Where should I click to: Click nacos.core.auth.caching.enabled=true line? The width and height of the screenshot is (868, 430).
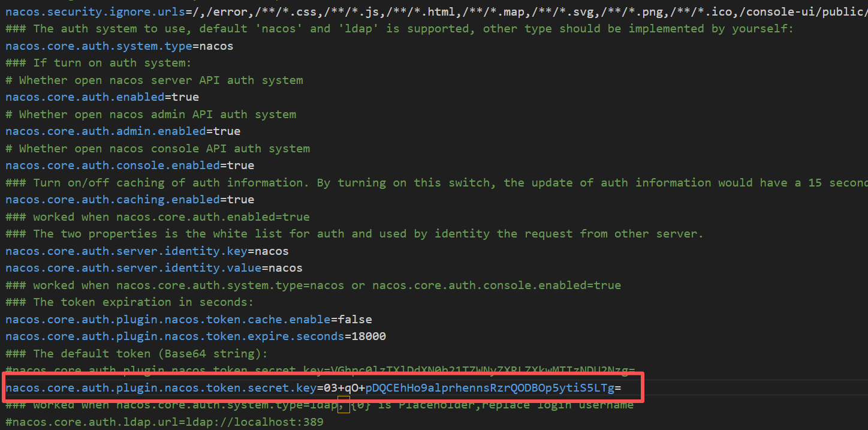click(x=129, y=200)
